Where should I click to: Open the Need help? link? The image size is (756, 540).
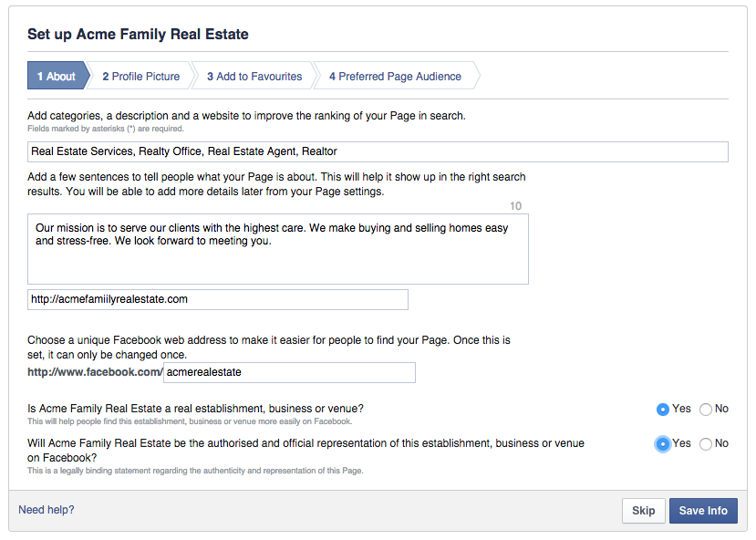coord(47,510)
